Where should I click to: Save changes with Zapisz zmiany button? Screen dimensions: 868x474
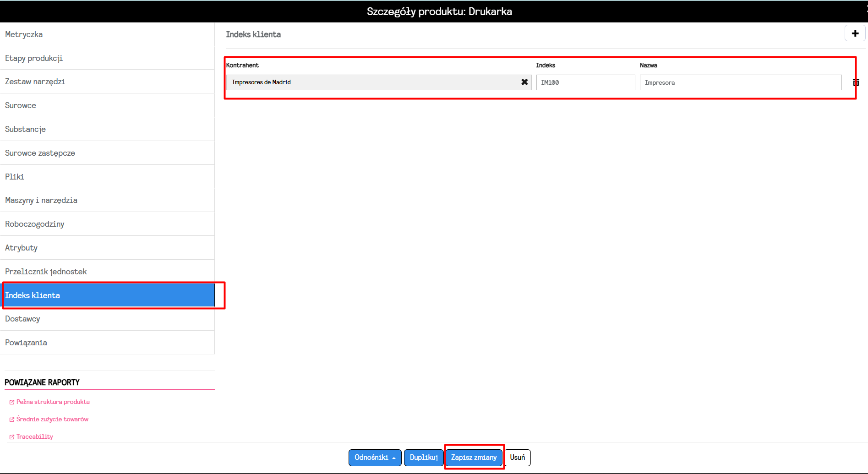(x=474, y=458)
